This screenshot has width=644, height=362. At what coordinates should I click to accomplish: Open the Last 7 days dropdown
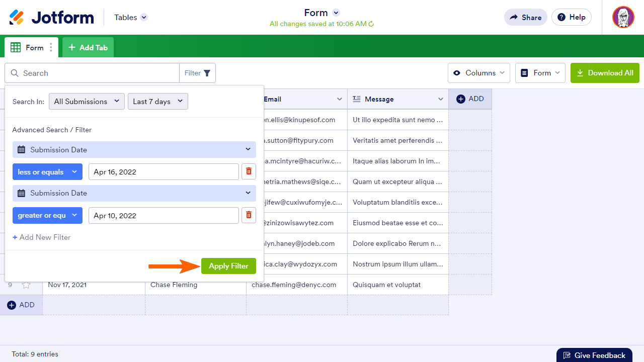(x=157, y=102)
